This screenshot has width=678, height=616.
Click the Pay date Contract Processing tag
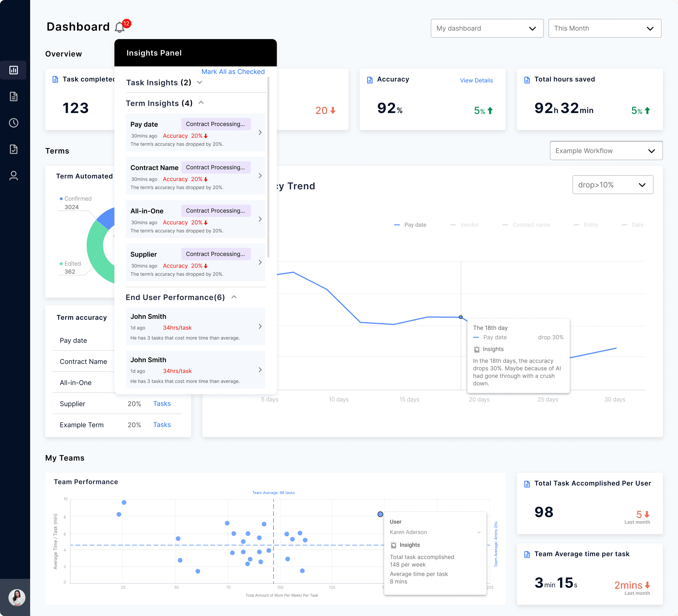[216, 124]
